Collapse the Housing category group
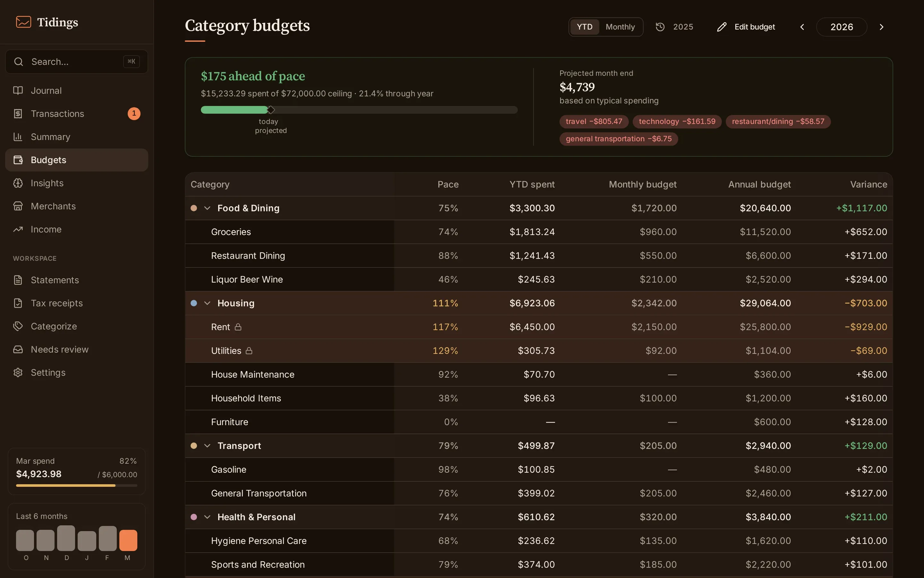The width and height of the screenshot is (924, 578). coord(207,303)
